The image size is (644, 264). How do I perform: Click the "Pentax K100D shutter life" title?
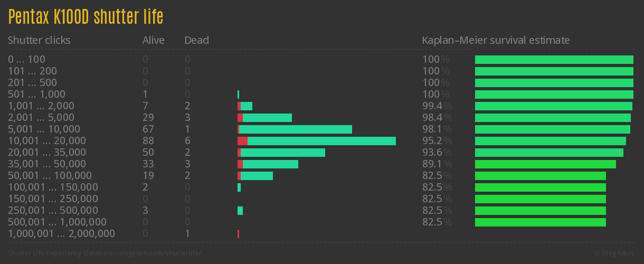[86, 17]
